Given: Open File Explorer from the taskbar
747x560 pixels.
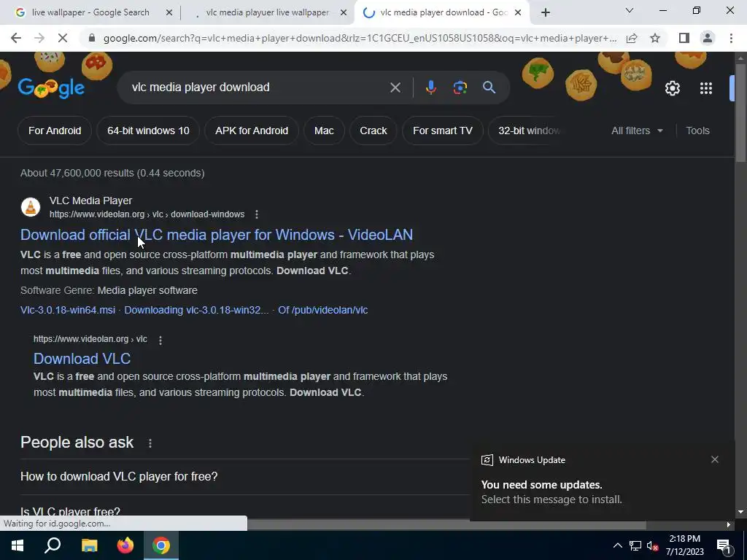Looking at the screenshot, I should point(89,545).
